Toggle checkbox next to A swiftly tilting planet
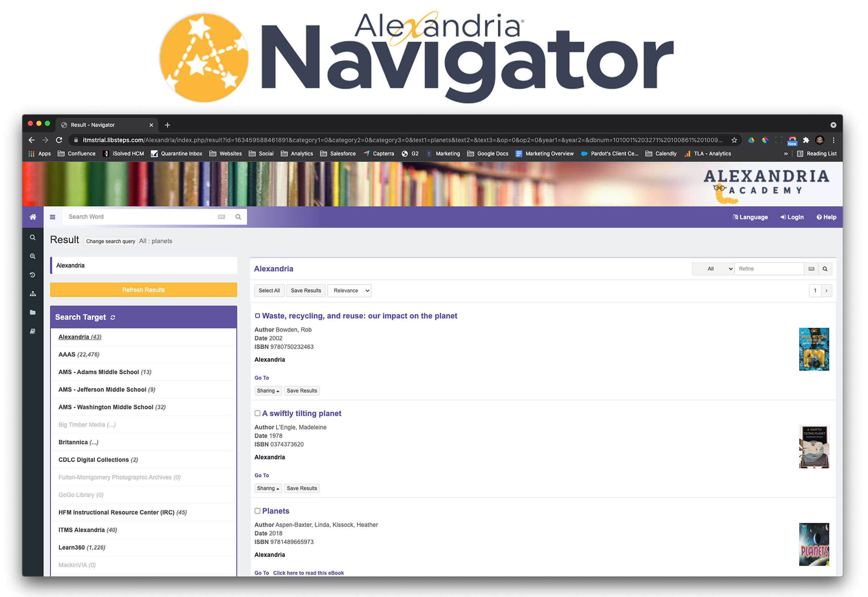 tap(257, 414)
